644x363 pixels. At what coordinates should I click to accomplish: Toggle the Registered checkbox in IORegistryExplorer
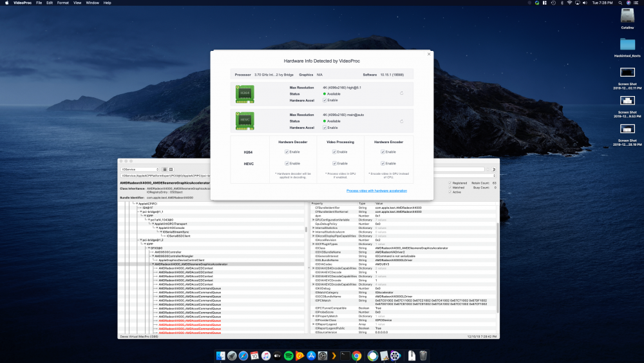coord(450,183)
